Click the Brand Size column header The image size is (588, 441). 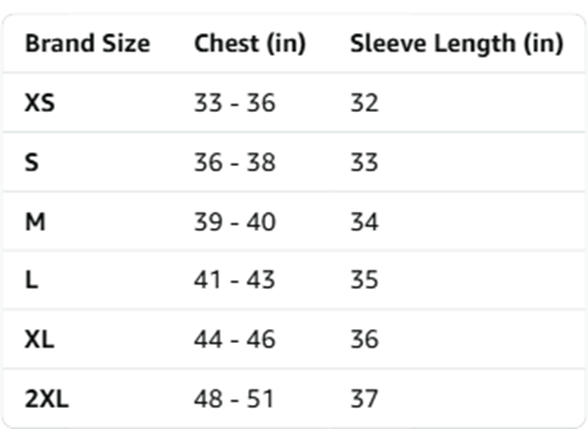pyautogui.click(x=87, y=44)
